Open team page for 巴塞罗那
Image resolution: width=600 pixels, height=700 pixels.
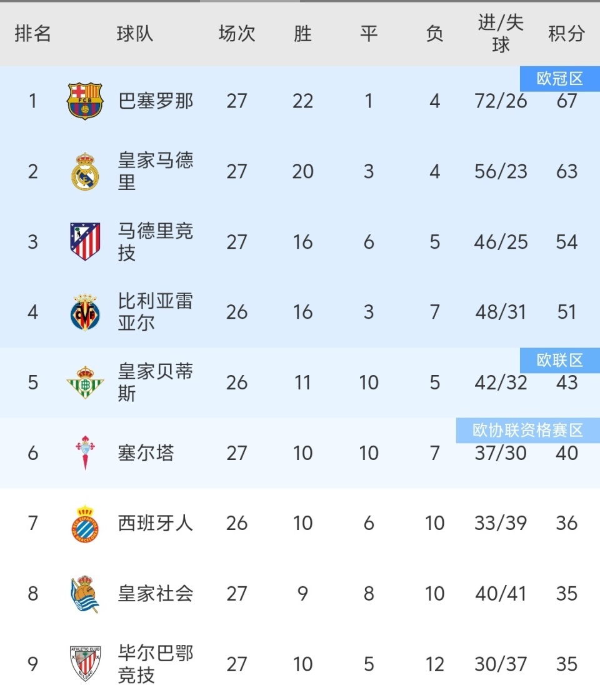pos(156,101)
